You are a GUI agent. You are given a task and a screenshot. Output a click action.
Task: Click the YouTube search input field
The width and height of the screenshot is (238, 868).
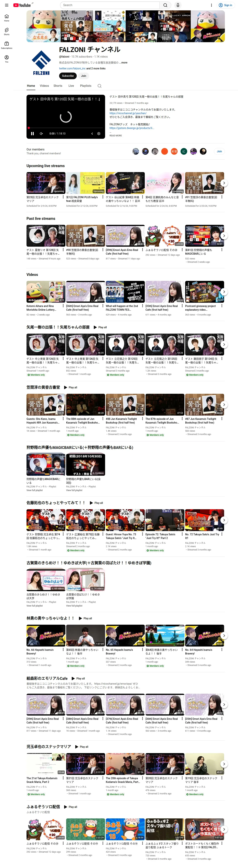pos(110,5)
